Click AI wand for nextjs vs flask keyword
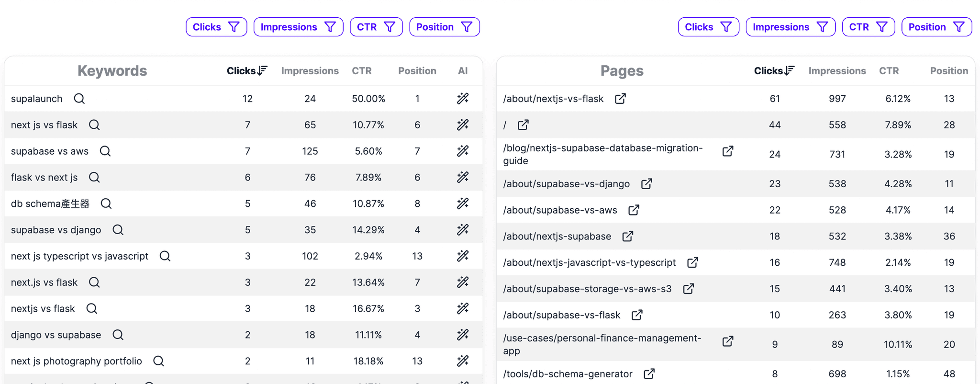Screen dimensions: 980x384 [462, 308]
